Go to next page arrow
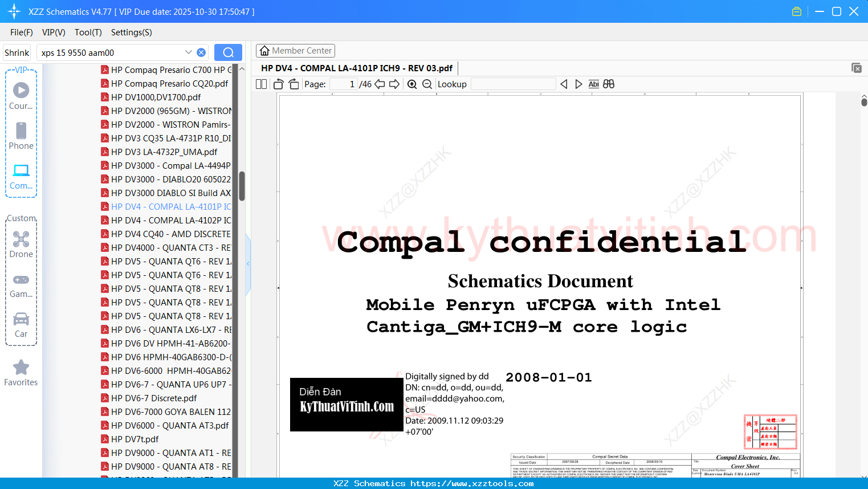868x489 pixels. pyautogui.click(x=394, y=84)
